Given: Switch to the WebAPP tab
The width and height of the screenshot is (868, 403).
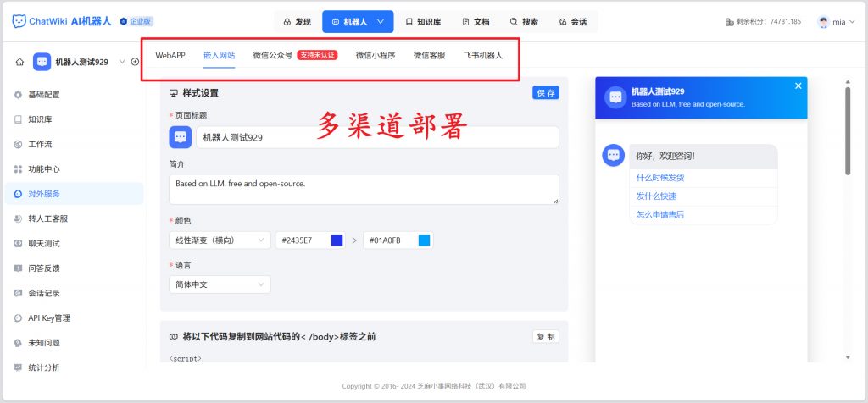Looking at the screenshot, I should tap(170, 55).
